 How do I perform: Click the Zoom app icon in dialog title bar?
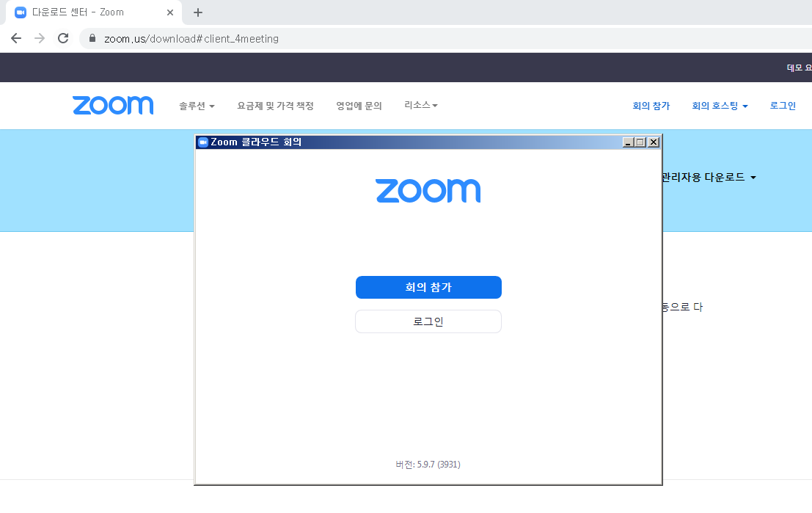pyautogui.click(x=203, y=142)
